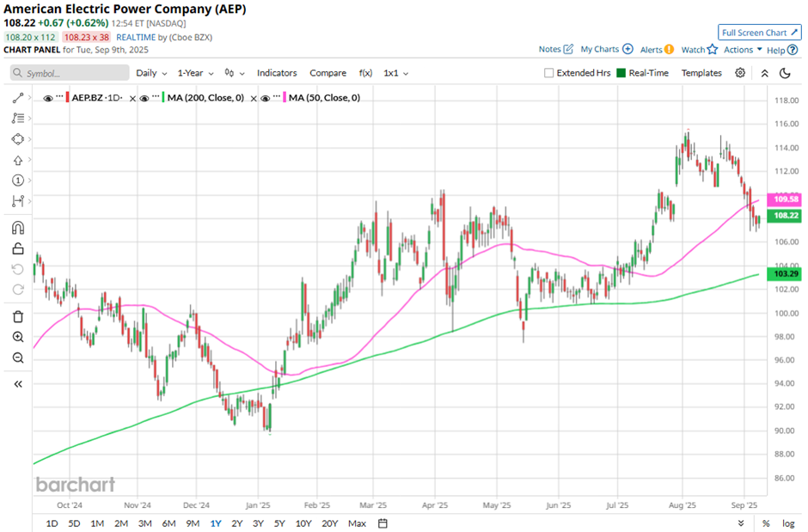This screenshot has width=808, height=532.
Task: Focus the Symbol search field
Action: [x=70, y=73]
